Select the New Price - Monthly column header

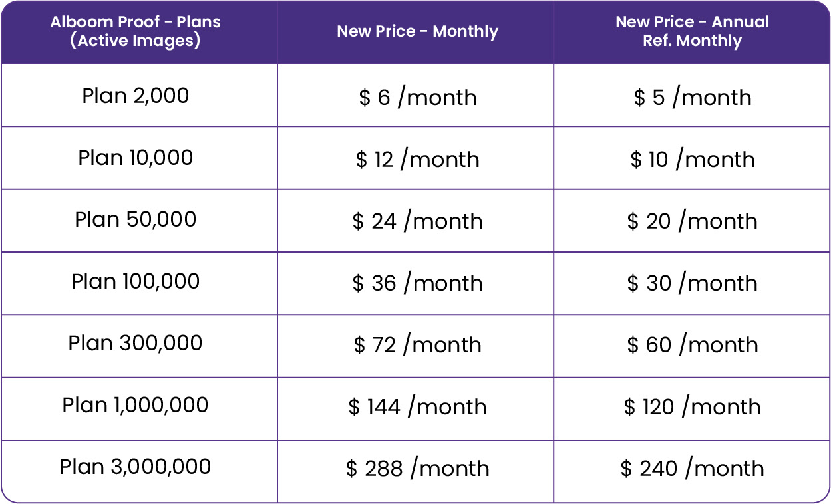(418, 31)
